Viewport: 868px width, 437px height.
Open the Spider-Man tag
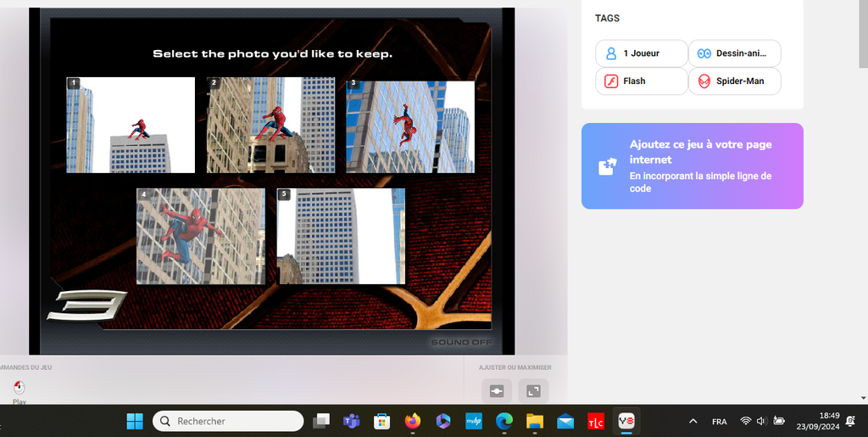pyautogui.click(x=734, y=81)
